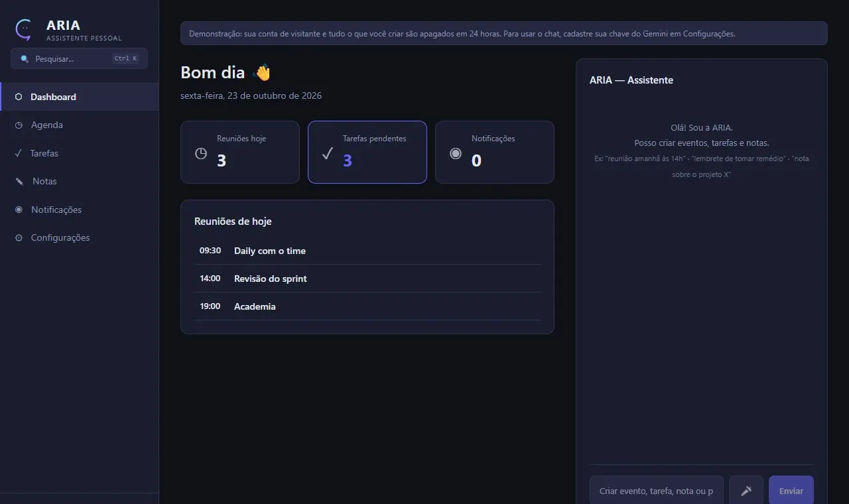This screenshot has height=504, width=849.
Task: Click the microphone button beside chat input
Action: (746, 491)
